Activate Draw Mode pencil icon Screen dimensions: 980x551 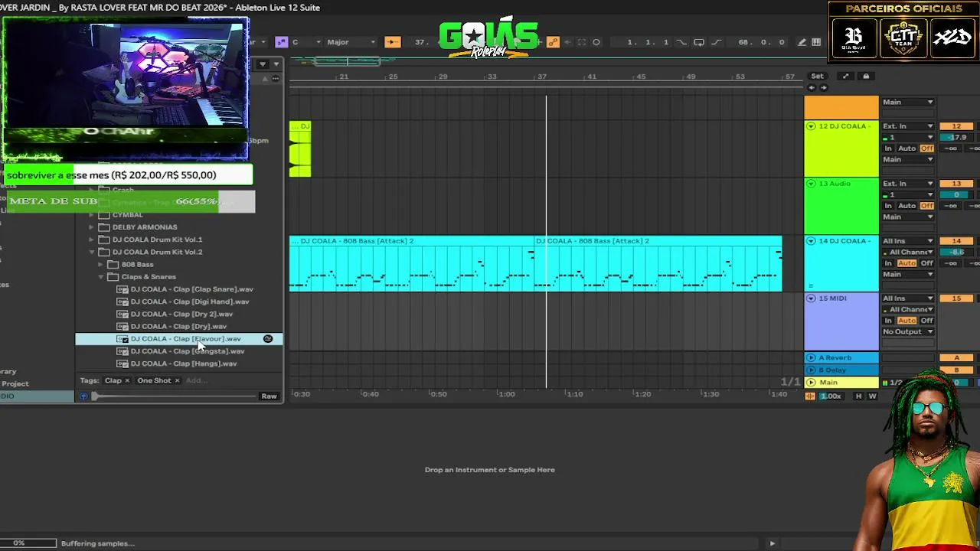[802, 42]
